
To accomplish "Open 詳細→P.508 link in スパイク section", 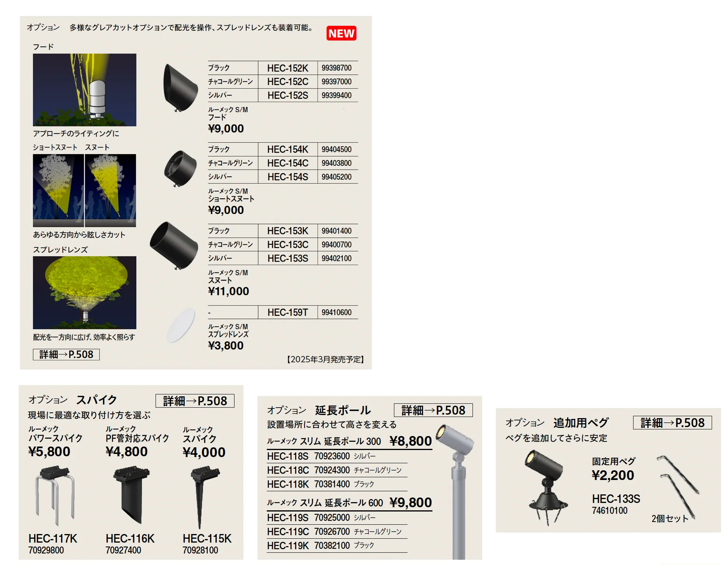I will [195, 401].
